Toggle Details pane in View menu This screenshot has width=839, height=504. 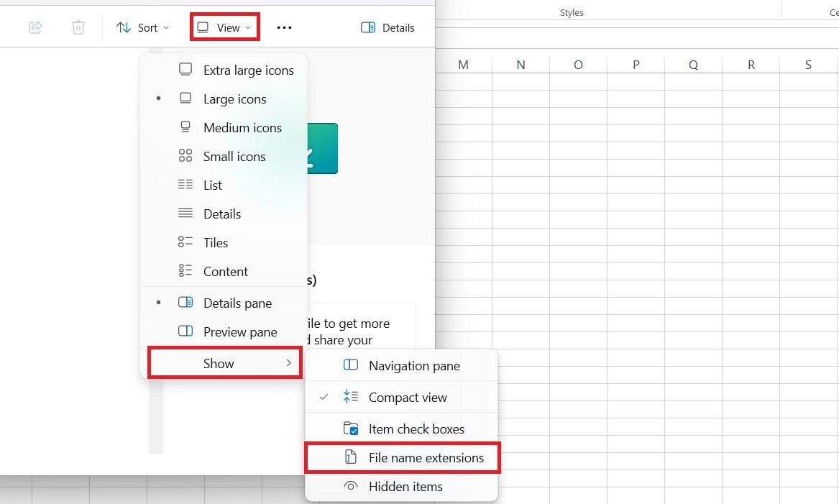click(x=224, y=303)
